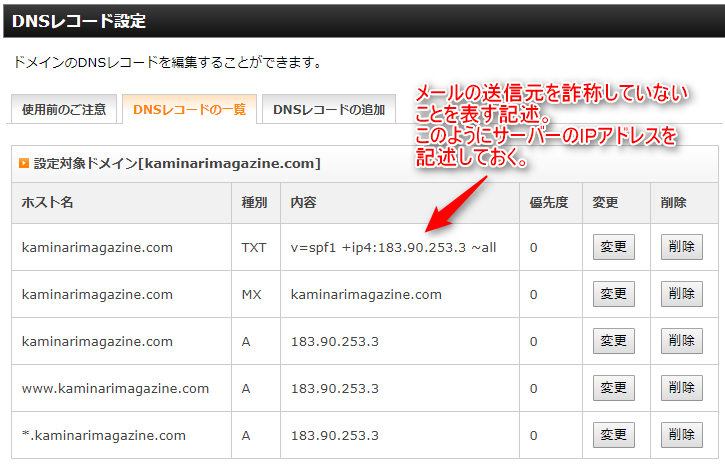Image resolution: width=725 pixels, height=465 pixels.
Task: Click the 種別 column header
Action: click(x=254, y=203)
